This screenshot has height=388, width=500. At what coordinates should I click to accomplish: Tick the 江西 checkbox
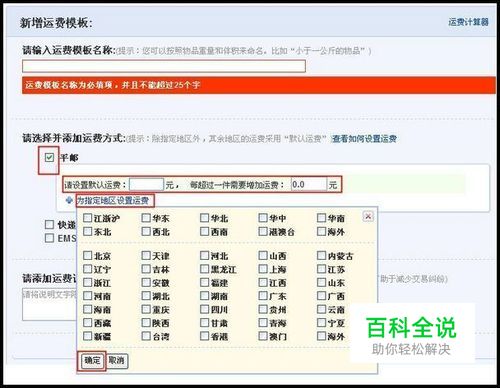[263, 283]
